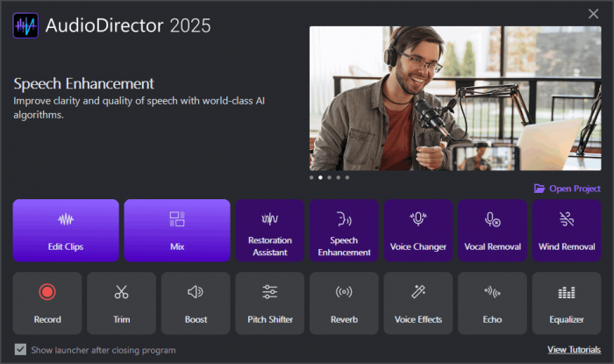Click the View Tutorials link

click(x=574, y=350)
